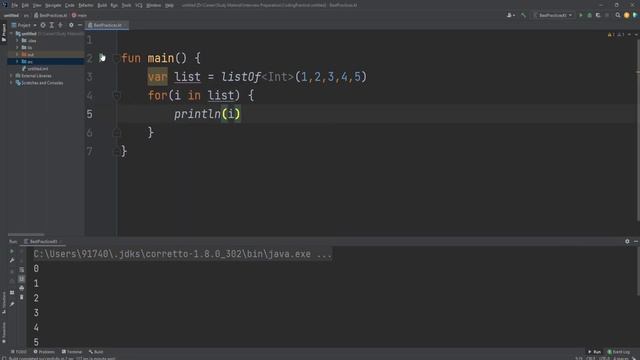This screenshot has width=640, height=360.
Task: Open the Build tool window
Action: click(x=96, y=352)
